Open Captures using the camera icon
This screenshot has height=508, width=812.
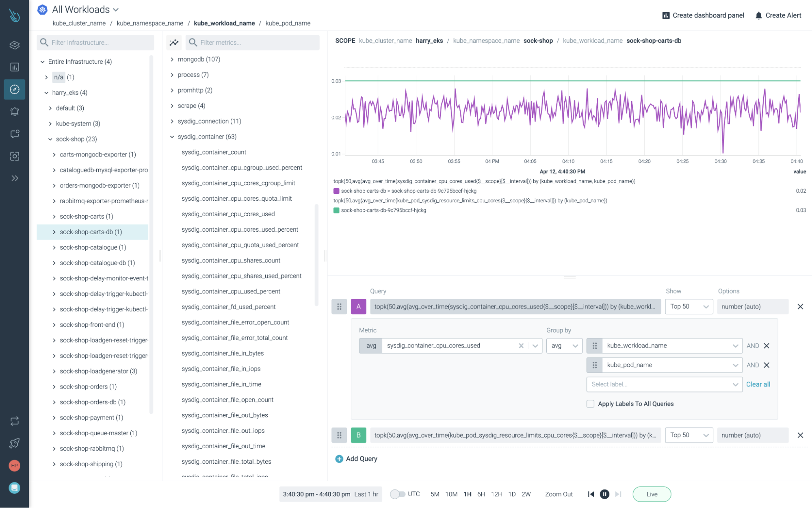click(14, 156)
